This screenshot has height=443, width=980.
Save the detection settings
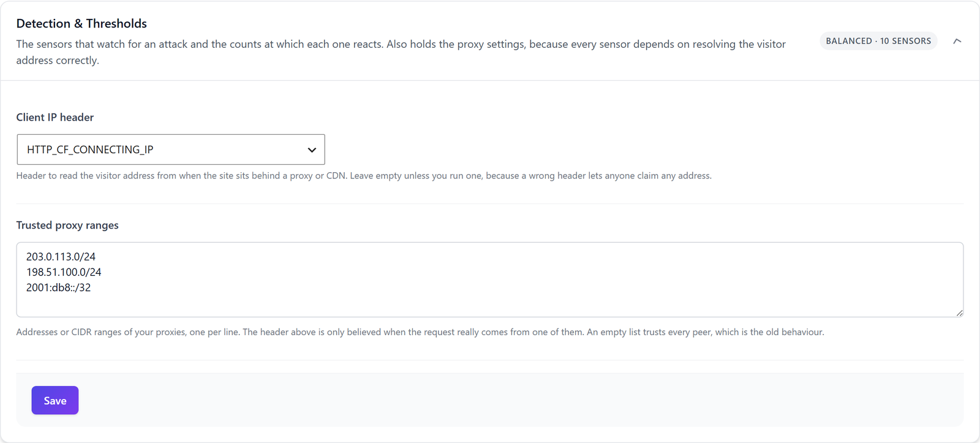55,400
